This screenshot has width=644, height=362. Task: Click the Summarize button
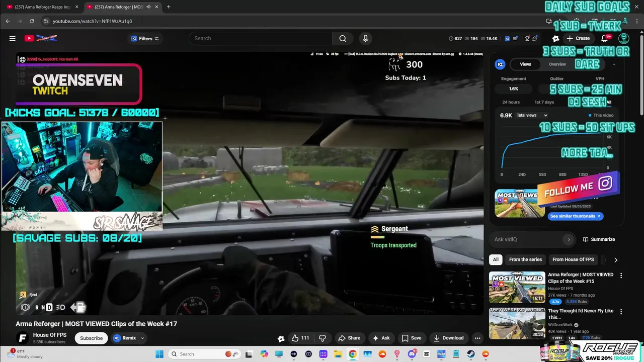(599, 239)
